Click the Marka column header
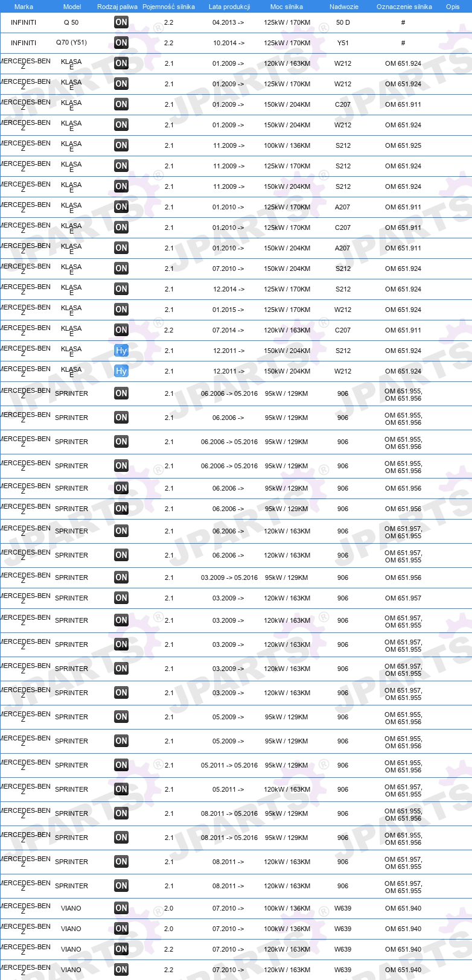 pyautogui.click(x=24, y=7)
